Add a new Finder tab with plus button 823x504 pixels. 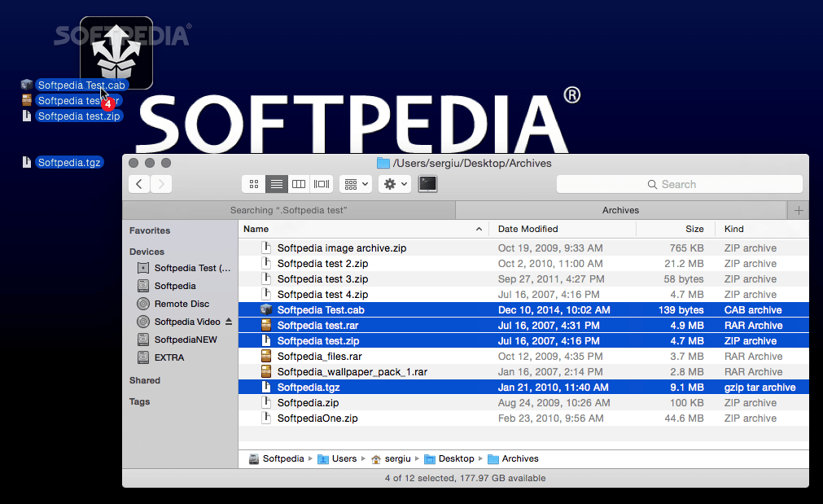[799, 211]
